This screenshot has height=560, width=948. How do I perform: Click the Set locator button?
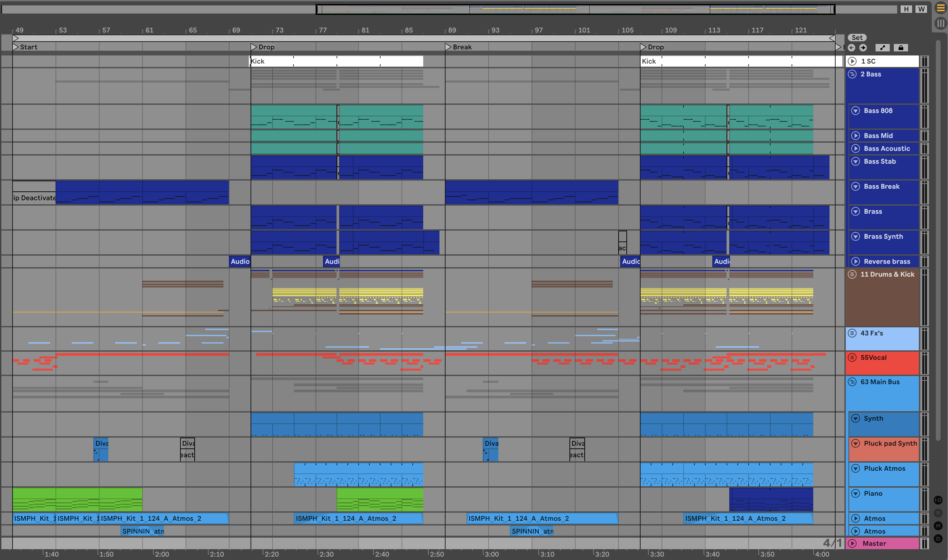click(857, 37)
